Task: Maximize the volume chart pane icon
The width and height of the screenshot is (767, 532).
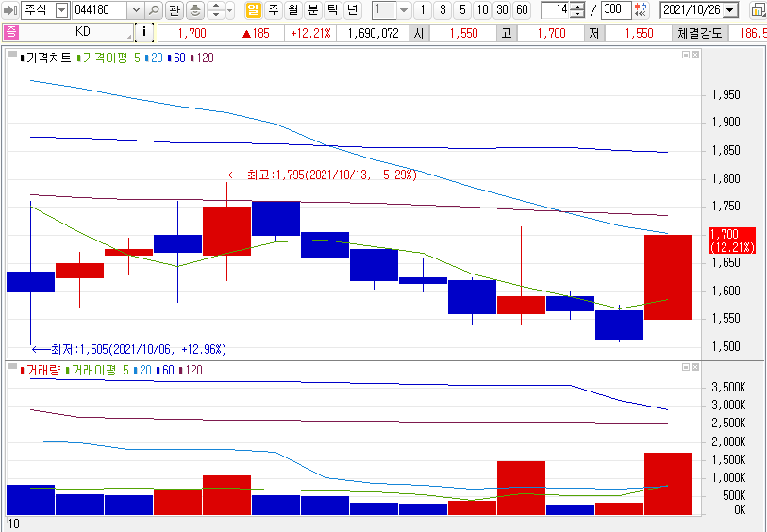Action: point(686,367)
